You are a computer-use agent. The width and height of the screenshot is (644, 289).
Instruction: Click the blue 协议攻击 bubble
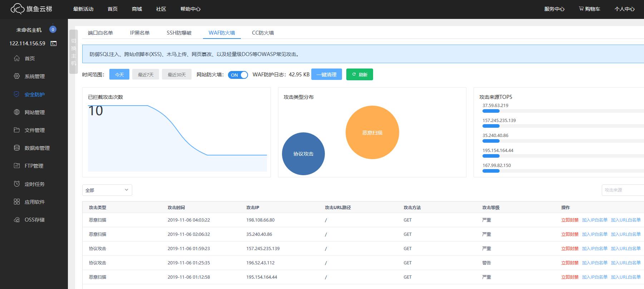(303, 154)
